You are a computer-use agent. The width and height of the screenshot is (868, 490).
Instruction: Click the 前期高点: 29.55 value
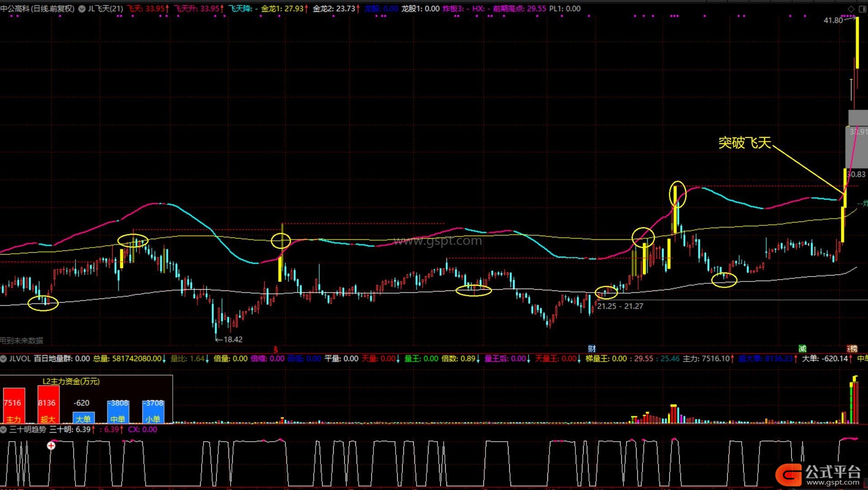click(x=519, y=9)
